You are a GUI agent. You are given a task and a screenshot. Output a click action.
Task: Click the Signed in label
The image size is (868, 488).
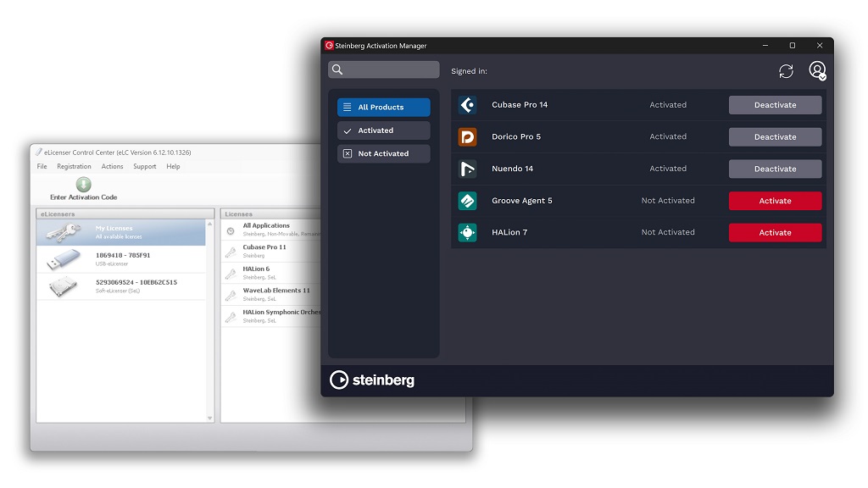tap(469, 71)
